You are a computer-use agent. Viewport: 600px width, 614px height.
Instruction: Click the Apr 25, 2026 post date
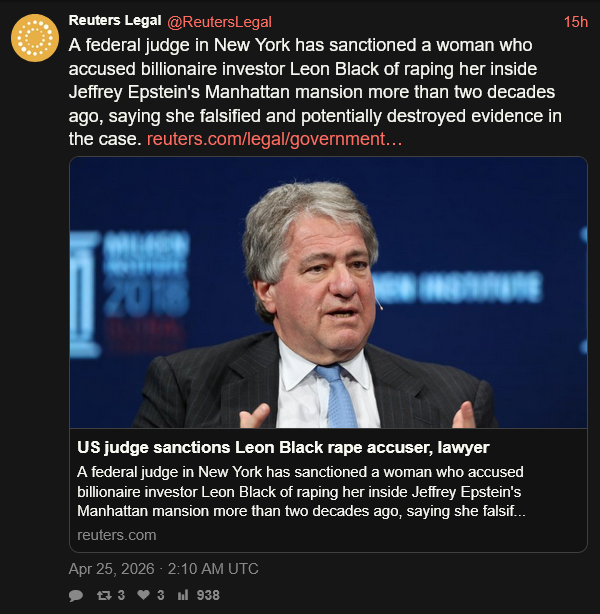111,569
